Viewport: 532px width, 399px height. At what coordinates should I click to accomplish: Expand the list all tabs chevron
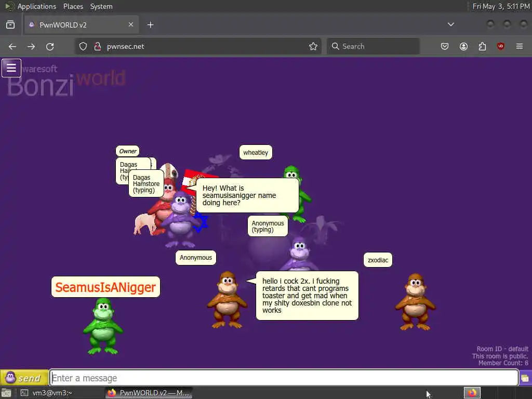[450, 24]
